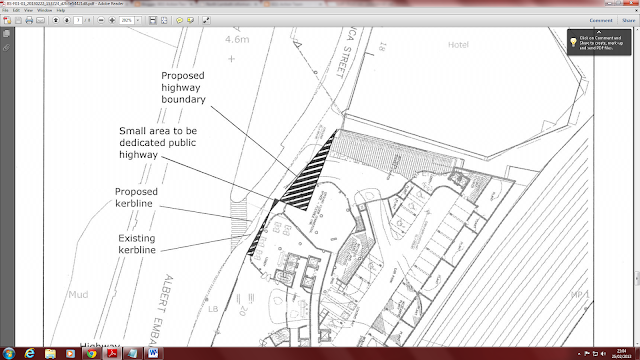
Task: Add a sticky note comment
Action: tap(179, 20)
